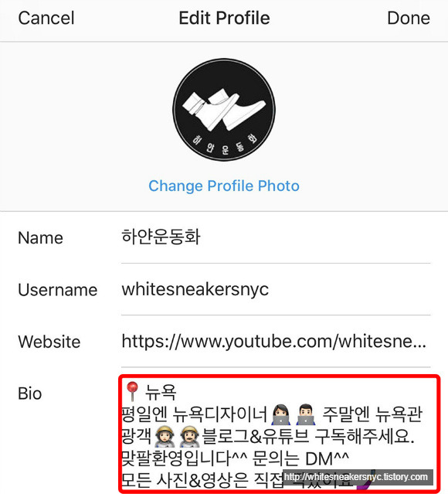Viewport: 448px width, 494px height.
Task: Edit the whitesneakersnyc username field
Action: point(276,289)
